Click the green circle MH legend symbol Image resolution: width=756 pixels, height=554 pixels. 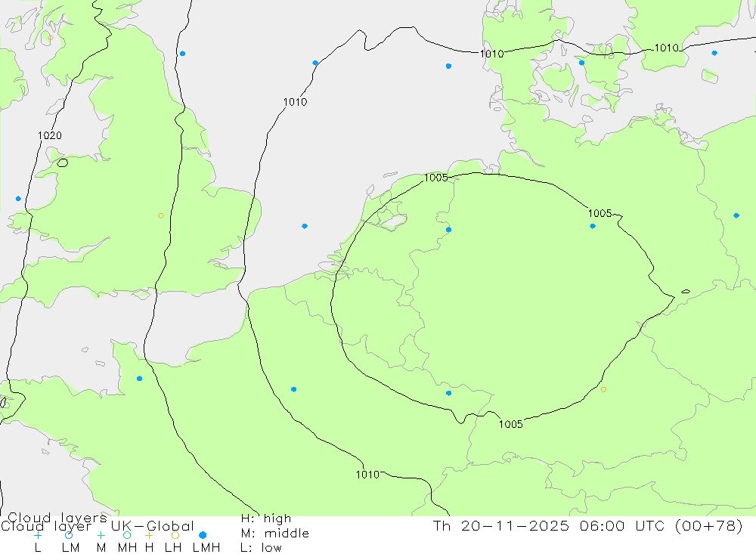tap(127, 535)
